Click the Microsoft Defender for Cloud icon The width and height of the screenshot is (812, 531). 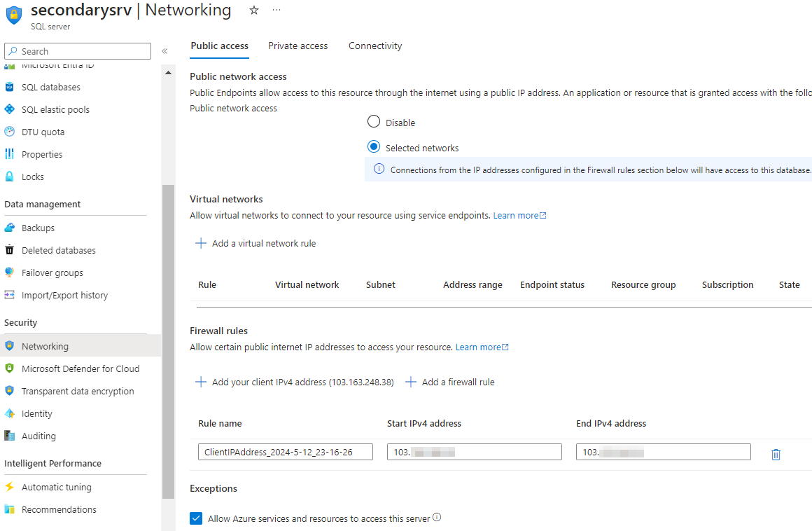[9, 368]
